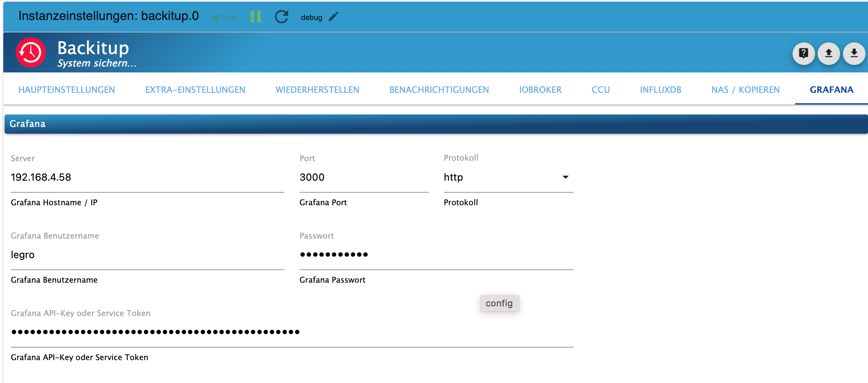Focus the Grafana Port field
The image size is (868, 383).
pyautogui.click(x=364, y=178)
